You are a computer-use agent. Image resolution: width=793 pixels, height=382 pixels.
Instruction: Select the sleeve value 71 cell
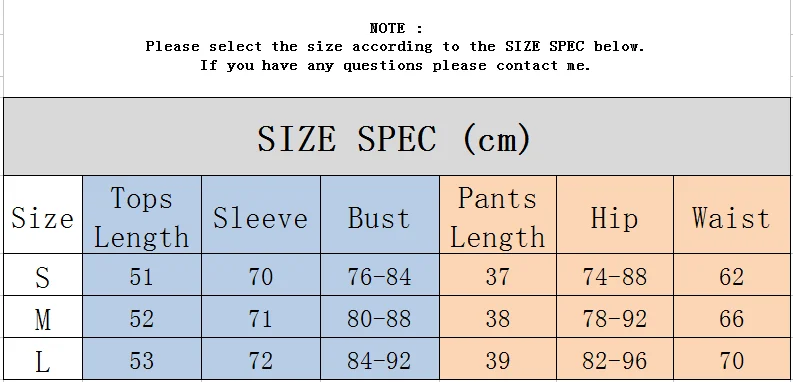coord(261,317)
